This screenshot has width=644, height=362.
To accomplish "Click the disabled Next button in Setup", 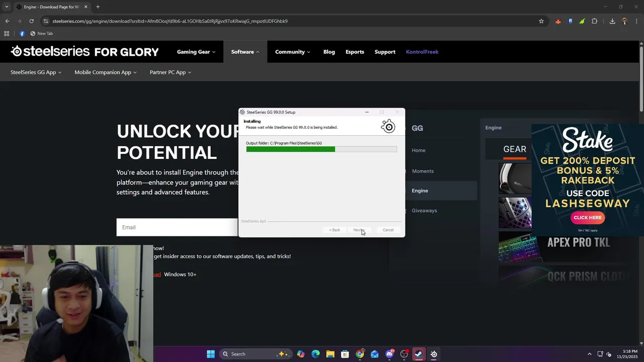I will click(x=359, y=230).
